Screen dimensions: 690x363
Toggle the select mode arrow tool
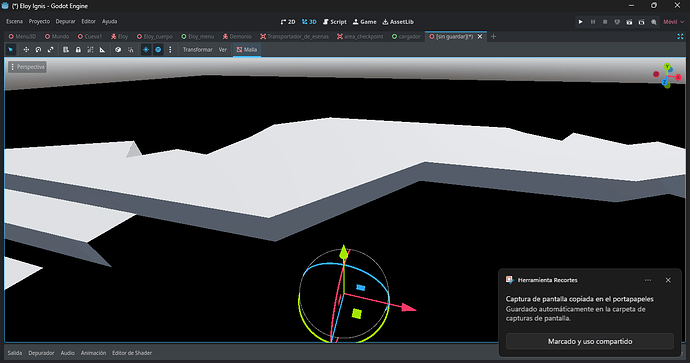[x=11, y=50]
